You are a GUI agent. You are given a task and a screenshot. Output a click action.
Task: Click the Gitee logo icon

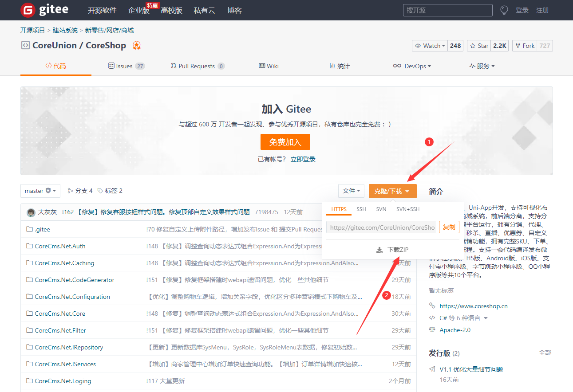point(28,10)
